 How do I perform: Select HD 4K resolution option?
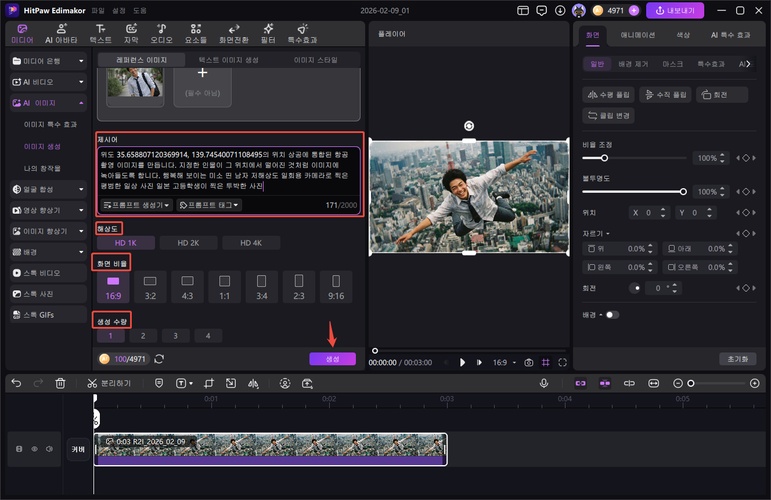point(251,243)
